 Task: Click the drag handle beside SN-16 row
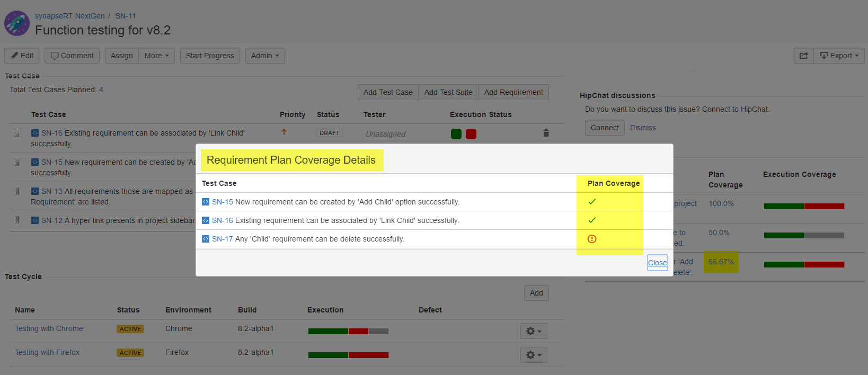click(x=17, y=133)
